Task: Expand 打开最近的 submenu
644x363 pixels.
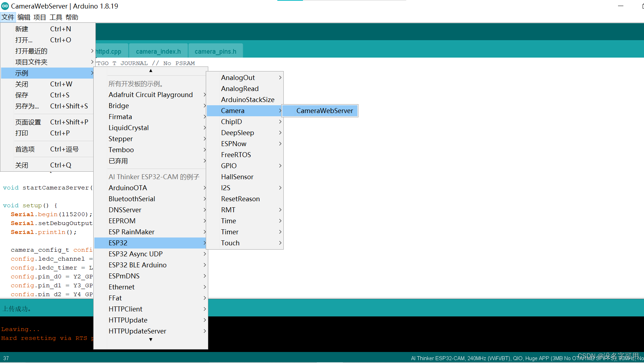Action: tap(48, 51)
